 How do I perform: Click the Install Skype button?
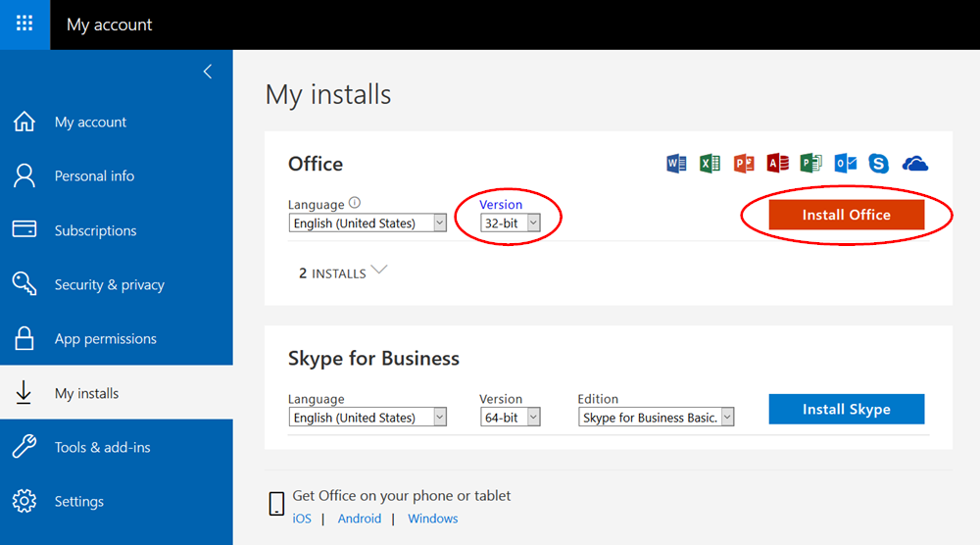(x=847, y=409)
